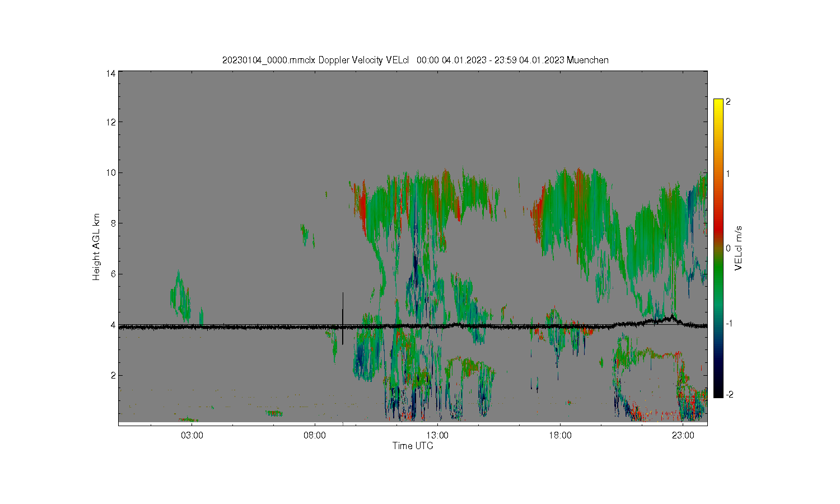Click the 14 km height tick label
Viewport: 840px width, 504px height.
point(111,73)
